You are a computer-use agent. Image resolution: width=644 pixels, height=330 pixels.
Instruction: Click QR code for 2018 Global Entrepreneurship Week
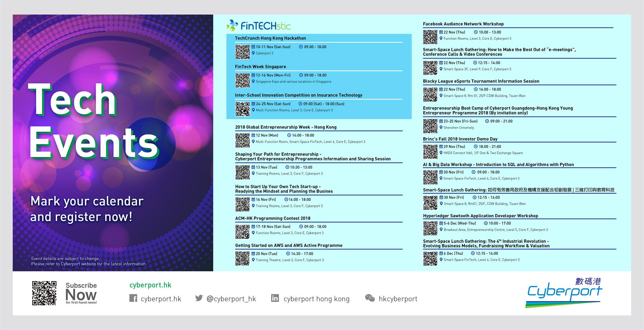click(x=243, y=140)
